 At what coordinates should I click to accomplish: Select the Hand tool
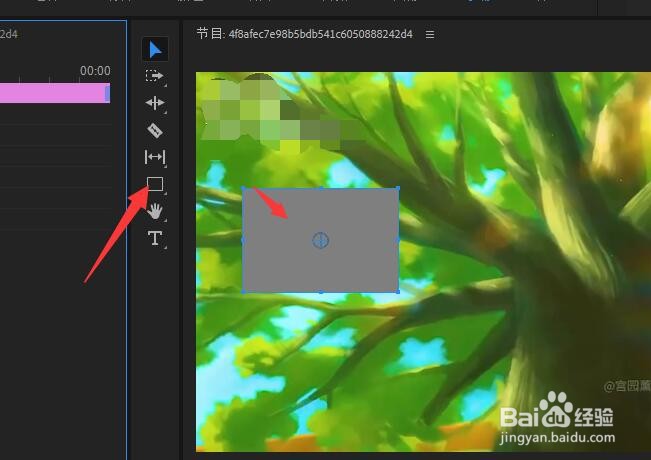pyautogui.click(x=155, y=211)
